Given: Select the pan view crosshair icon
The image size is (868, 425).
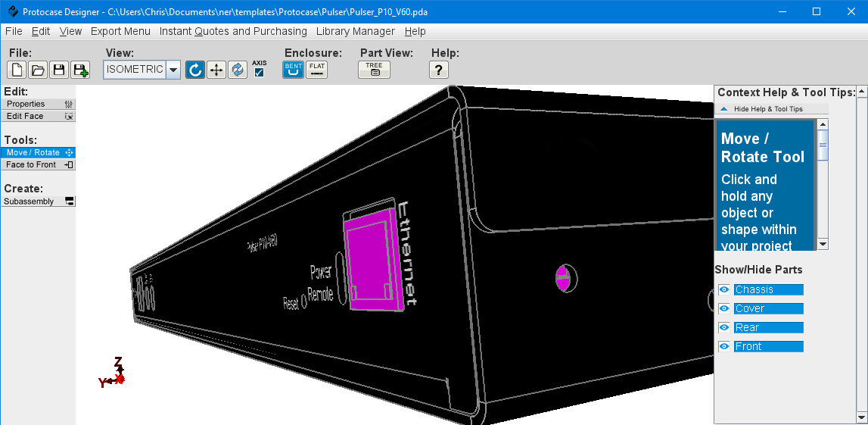Looking at the screenshot, I should point(216,70).
